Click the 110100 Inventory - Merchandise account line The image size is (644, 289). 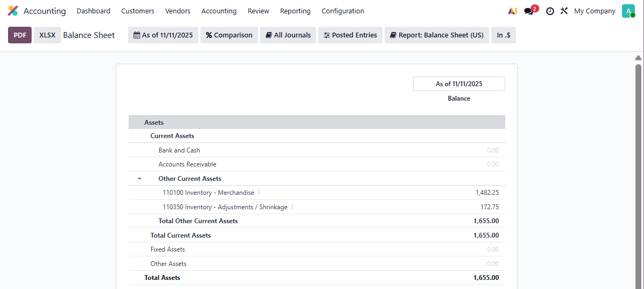click(208, 193)
